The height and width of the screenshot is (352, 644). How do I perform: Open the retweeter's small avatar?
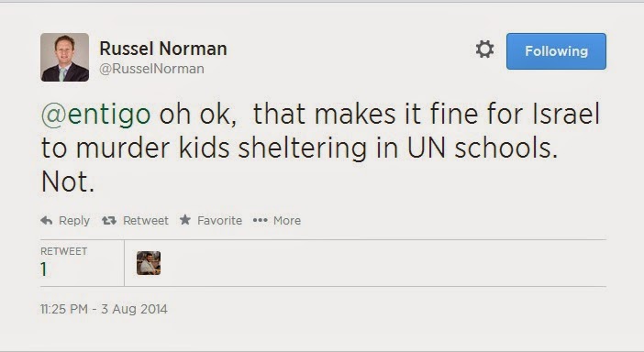(x=149, y=263)
